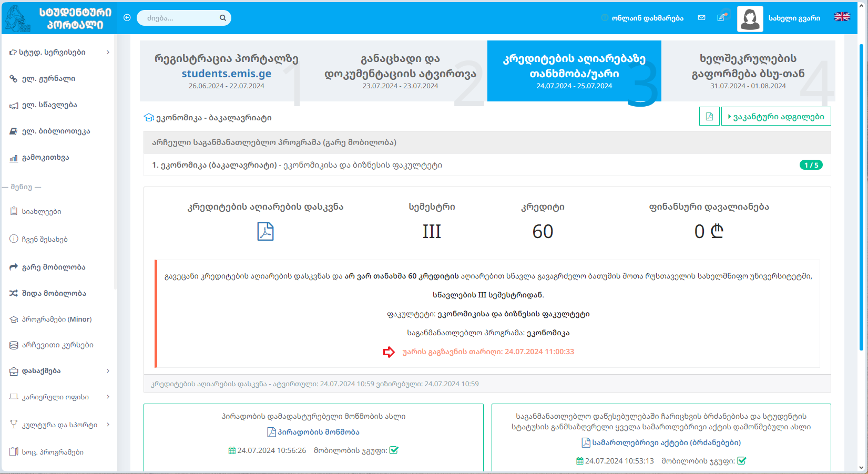Click the ელ. ბიბლიოთეკა book icon
868x474 pixels.
pyautogui.click(x=14, y=131)
